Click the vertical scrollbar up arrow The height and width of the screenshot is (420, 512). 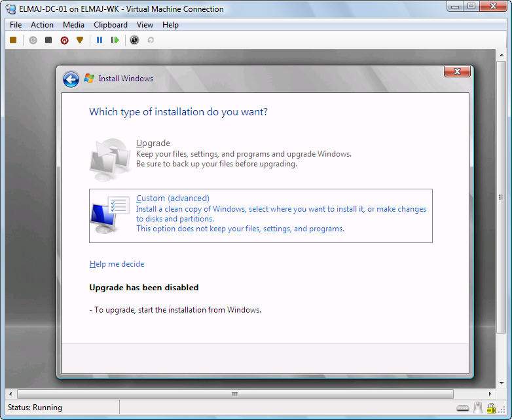[502, 55]
